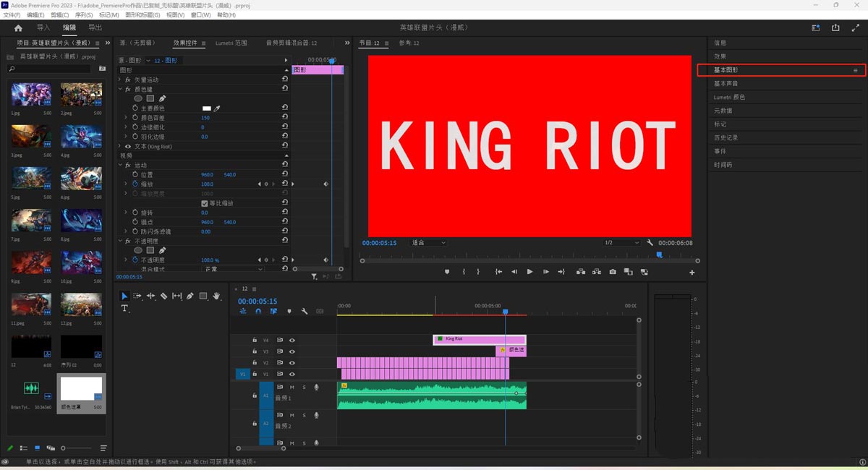Click the eyedropper next to 主要颜色

coord(216,108)
